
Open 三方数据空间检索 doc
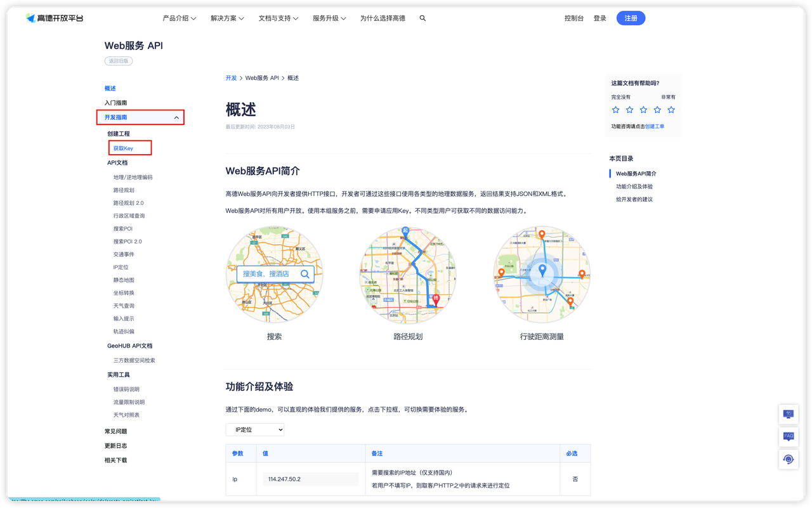(134, 360)
